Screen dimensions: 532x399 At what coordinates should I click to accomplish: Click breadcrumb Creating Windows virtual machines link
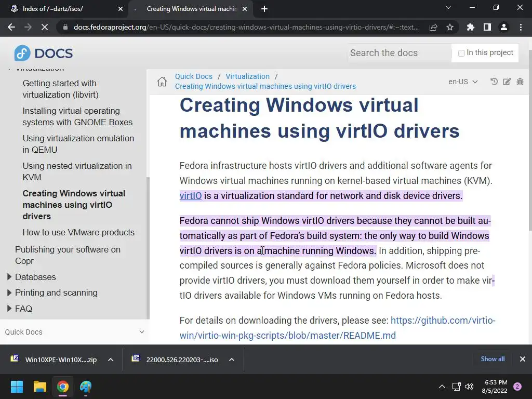265,86
